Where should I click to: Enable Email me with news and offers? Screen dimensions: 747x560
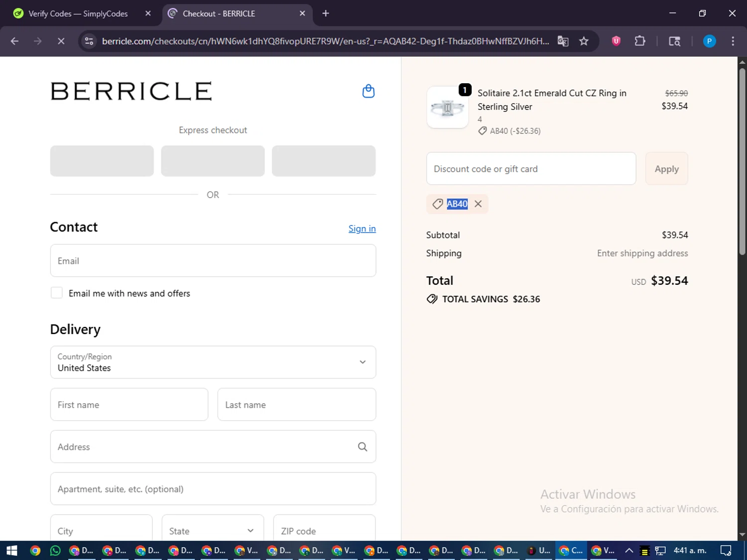click(x=57, y=293)
